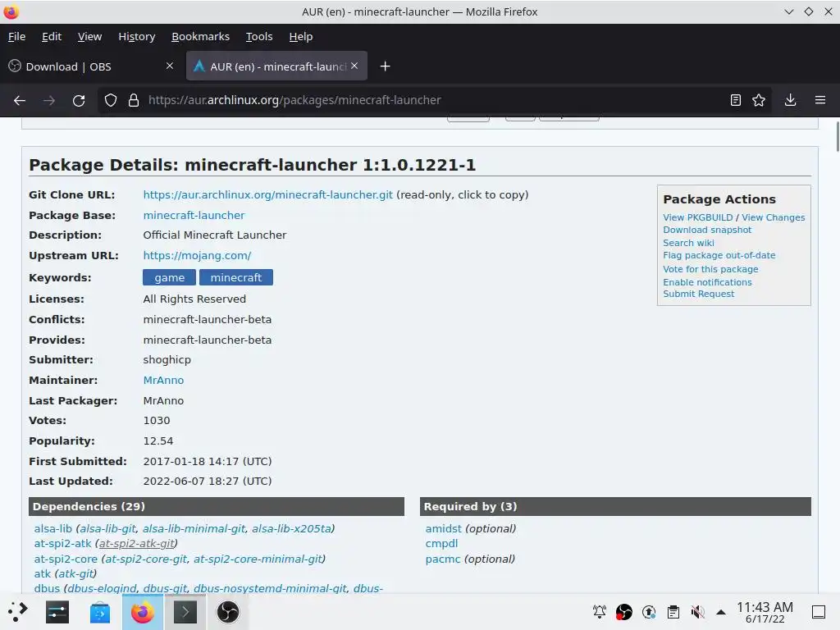The height and width of the screenshot is (630, 840).
Task: Open system updates tray icon
Action: (x=649, y=612)
